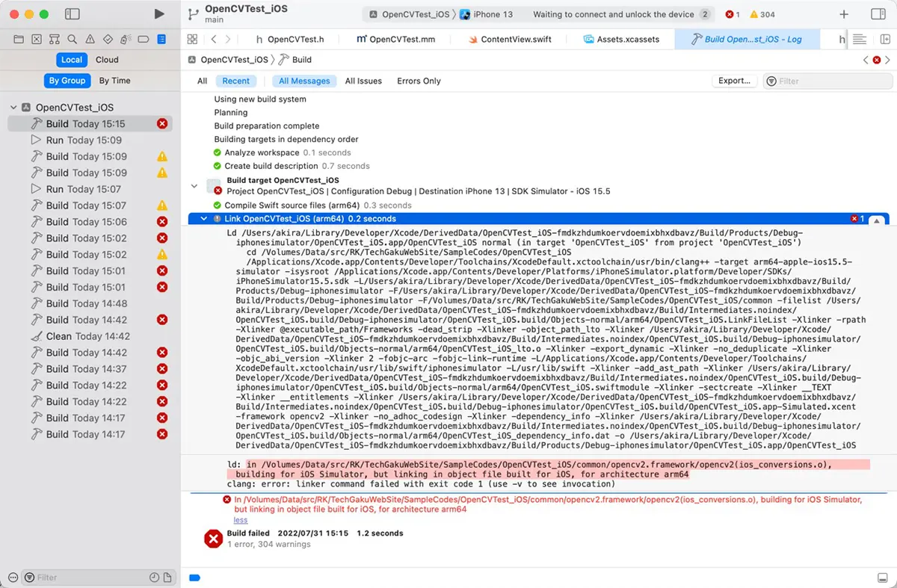Toggle the right inspector panel
This screenshot has width=897, height=588.
click(x=878, y=13)
